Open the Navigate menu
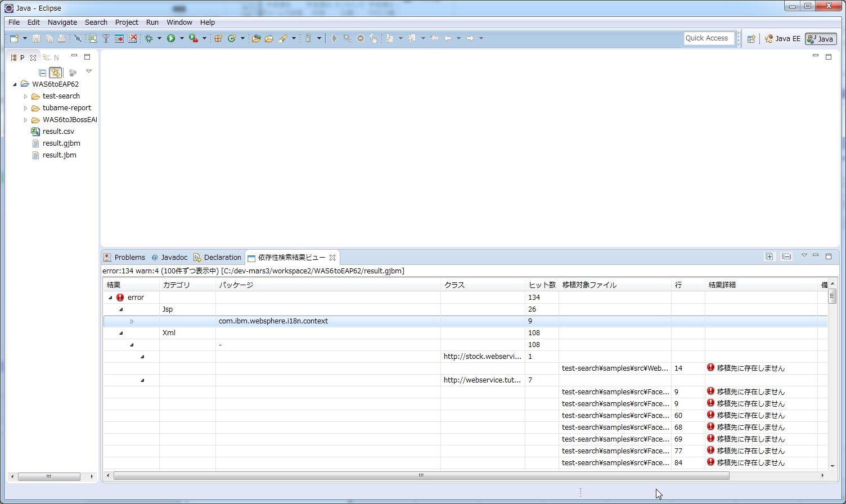Viewport: 846px width, 504px height. click(x=62, y=22)
